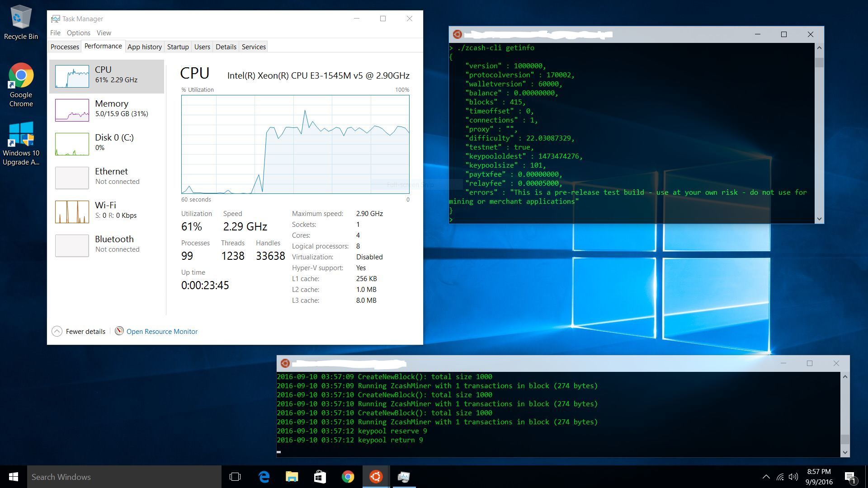Click scroll down arrow in miner log window
868x488 pixels.
pyautogui.click(x=845, y=452)
